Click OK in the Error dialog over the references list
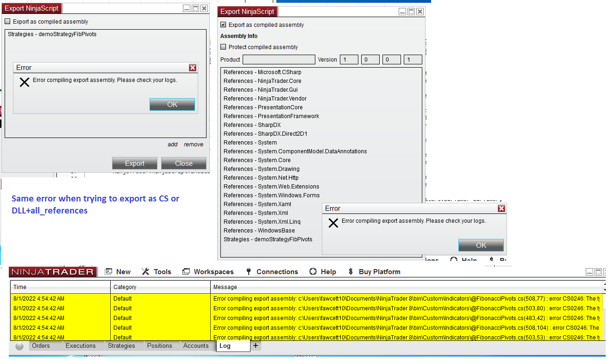614x364 pixels. click(481, 245)
